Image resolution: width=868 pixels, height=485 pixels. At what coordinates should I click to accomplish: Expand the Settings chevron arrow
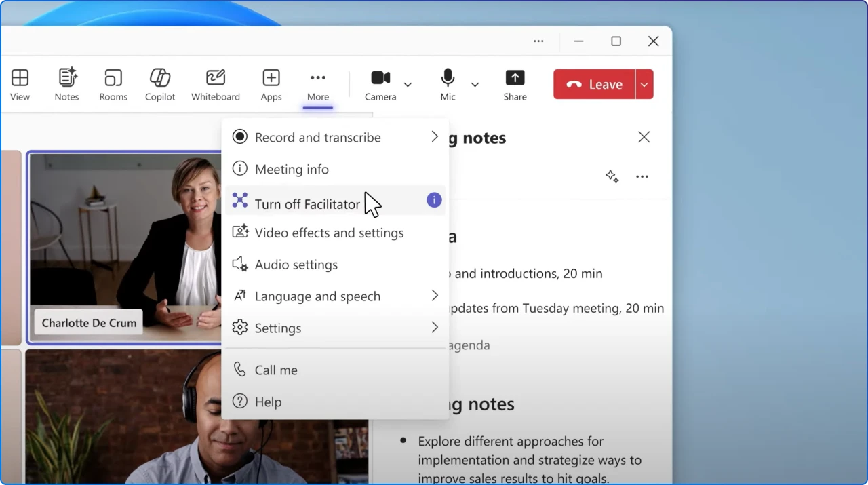[x=435, y=328]
